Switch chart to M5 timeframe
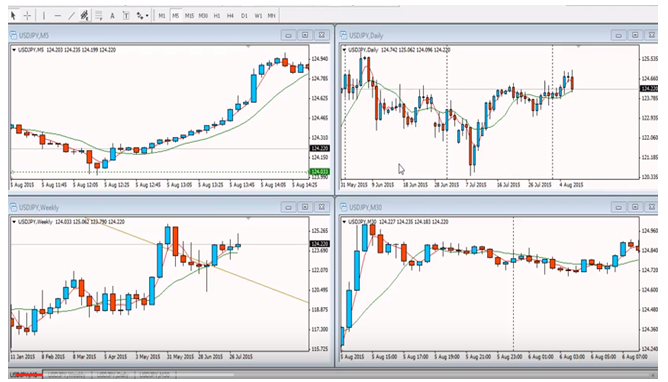 176,16
